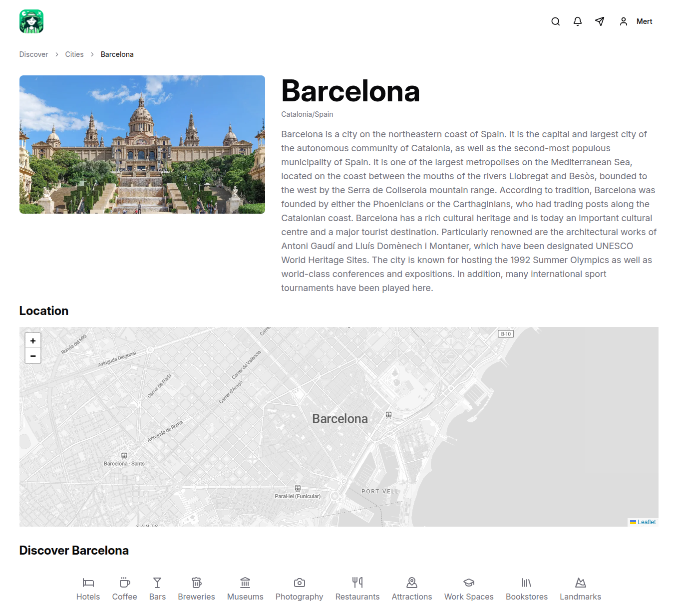Select the Work Spaces graduation cap icon
The width and height of the screenshot is (676, 616).
coord(469,583)
